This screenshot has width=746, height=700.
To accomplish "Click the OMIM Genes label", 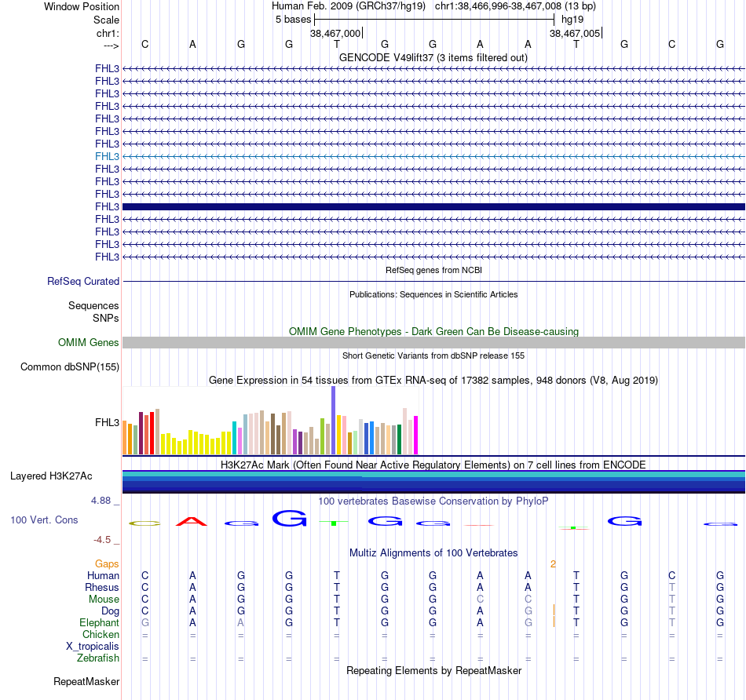I will pyautogui.click(x=89, y=342).
